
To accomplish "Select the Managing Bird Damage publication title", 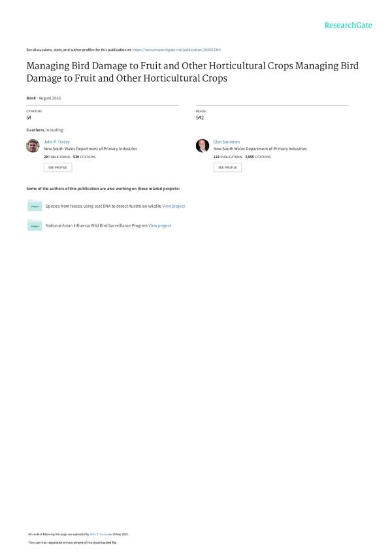I will coord(193,72).
